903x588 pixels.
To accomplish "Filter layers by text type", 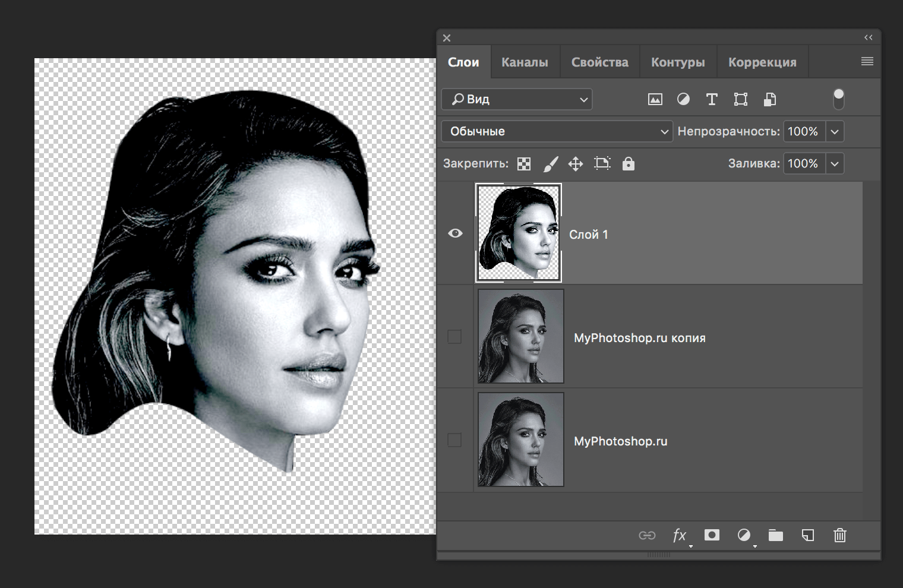I will click(x=712, y=100).
